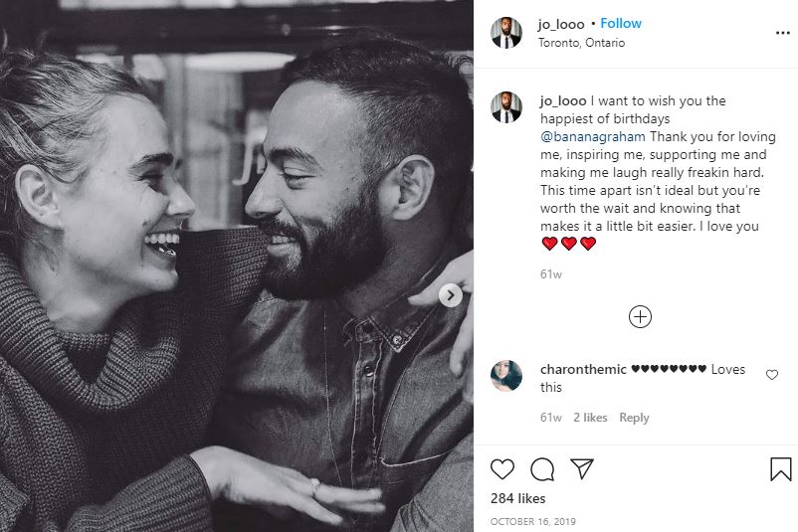Share the post via paper plane icon
This screenshot has height=532, width=798.
pyautogui.click(x=582, y=468)
